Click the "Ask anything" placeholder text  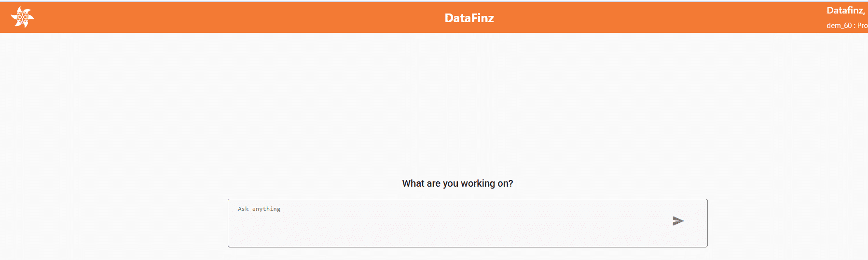(259, 209)
